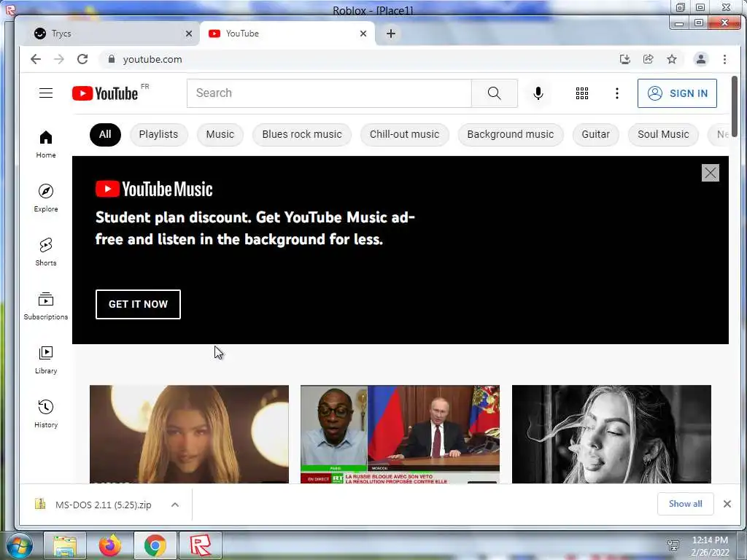Reload the page
The width and height of the screenshot is (747, 560).
coord(82,60)
